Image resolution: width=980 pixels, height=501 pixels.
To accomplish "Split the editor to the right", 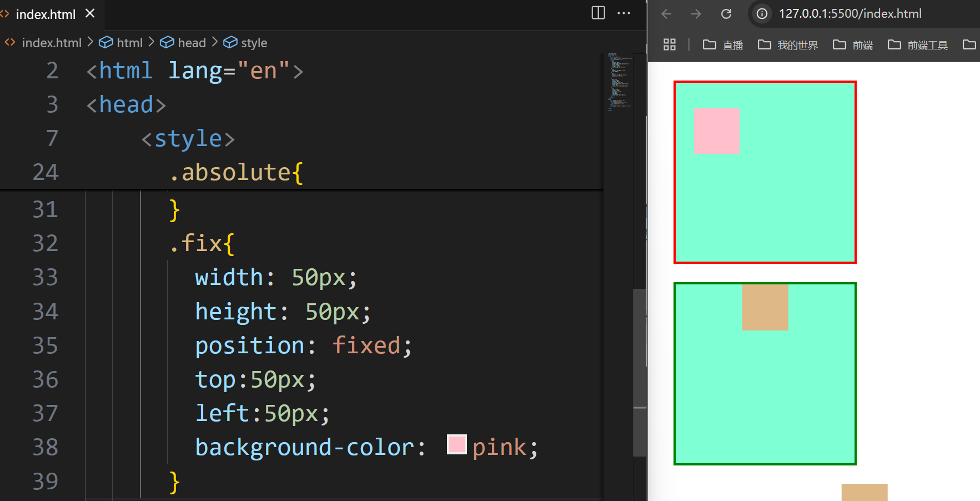I will tap(598, 13).
